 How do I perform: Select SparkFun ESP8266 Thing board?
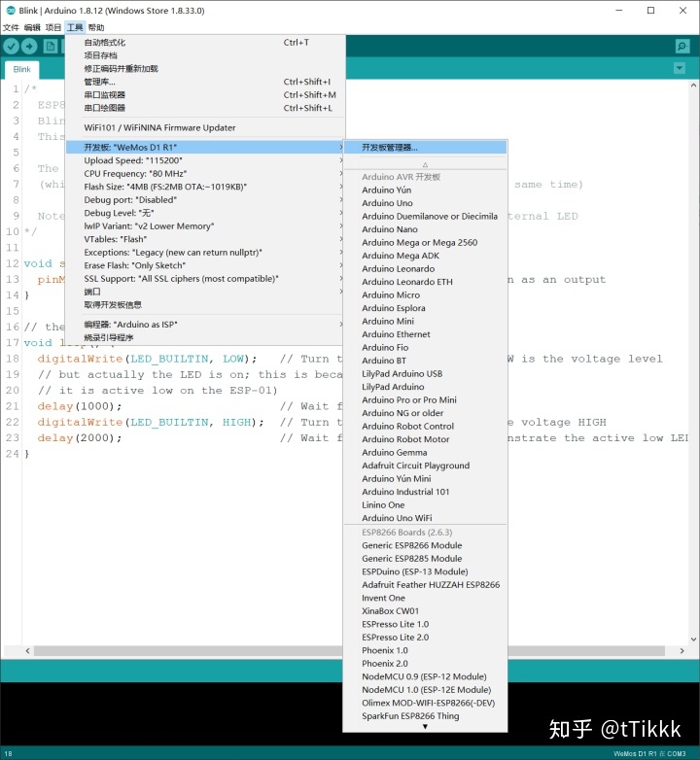pos(425,716)
